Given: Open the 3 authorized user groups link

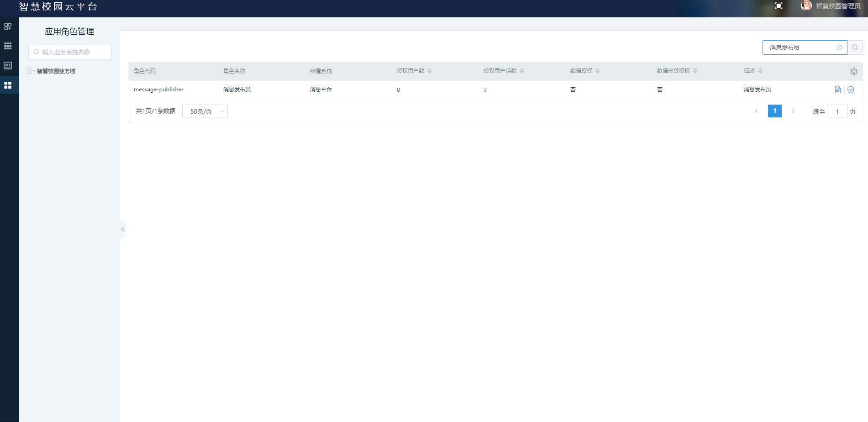Looking at the screenshot, I should tap(485, 90).
